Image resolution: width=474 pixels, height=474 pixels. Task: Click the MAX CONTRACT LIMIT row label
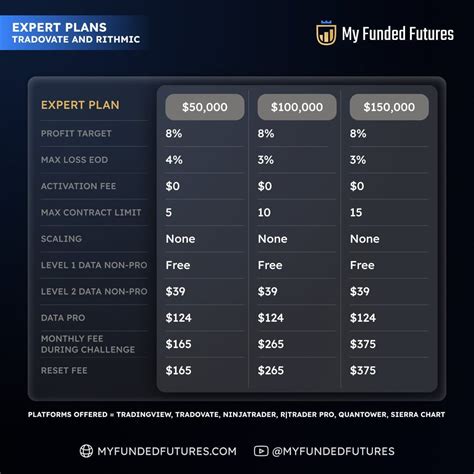91,212
